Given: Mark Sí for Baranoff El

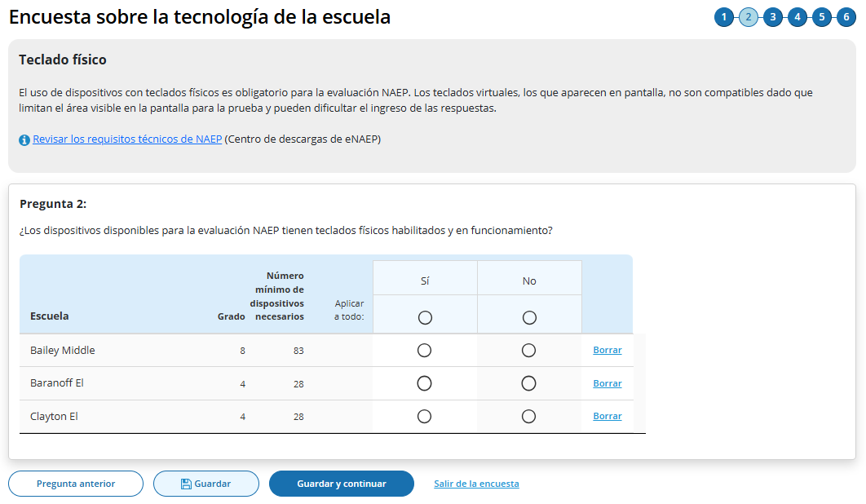Looking at the screenshot, I should 424,383.
